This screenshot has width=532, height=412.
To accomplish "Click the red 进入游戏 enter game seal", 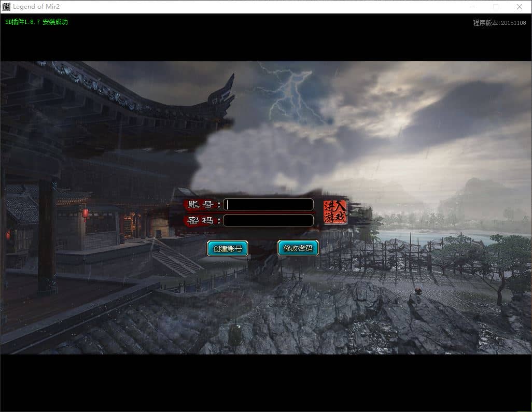I will (x=334, y=212).
